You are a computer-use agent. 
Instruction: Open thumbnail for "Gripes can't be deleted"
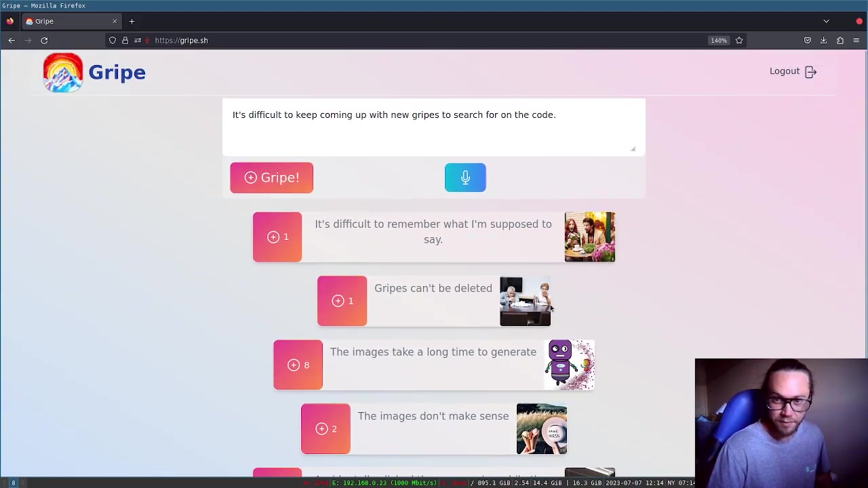(525, 301)
